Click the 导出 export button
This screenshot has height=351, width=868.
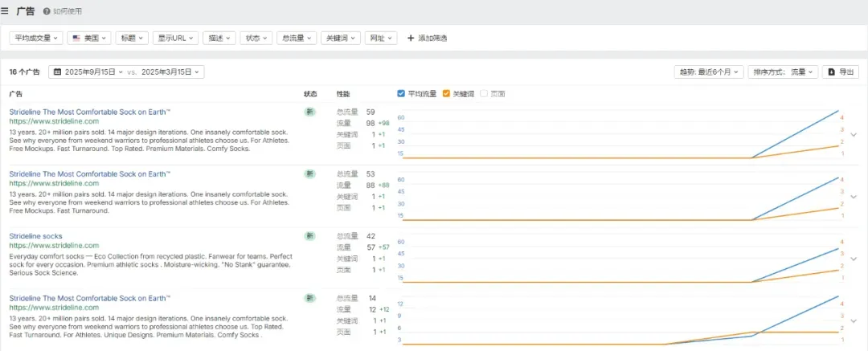tap(841, 72)
